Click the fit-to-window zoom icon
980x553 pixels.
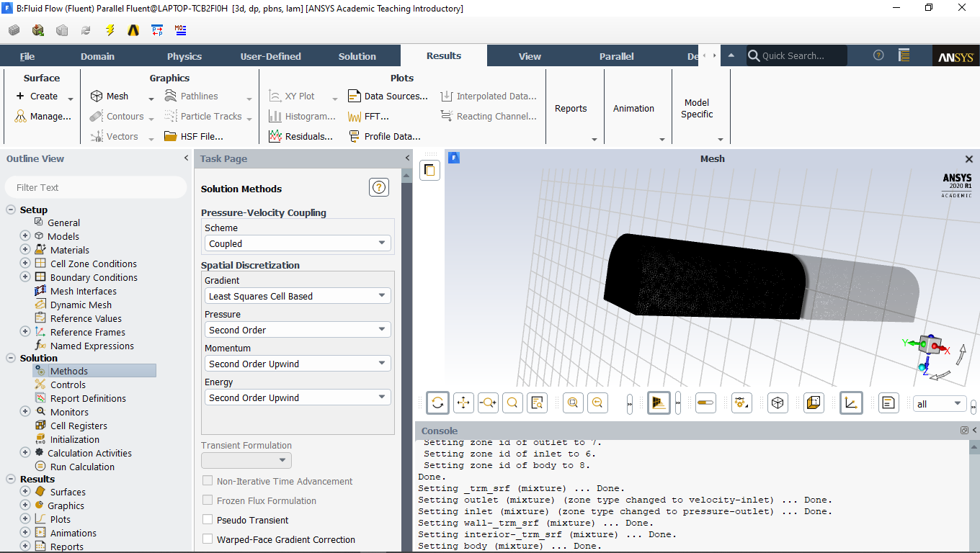point(573,403)
